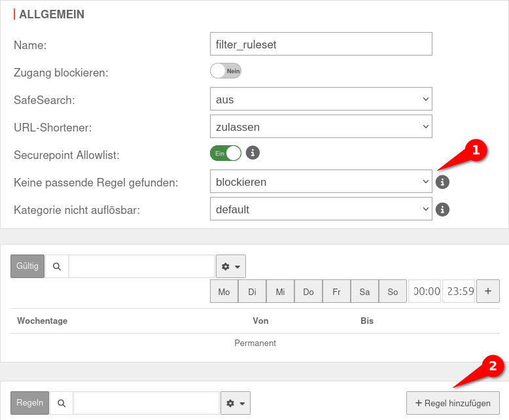
Task: Click search icon in Gültig filter bar
Action: point(57,266)
